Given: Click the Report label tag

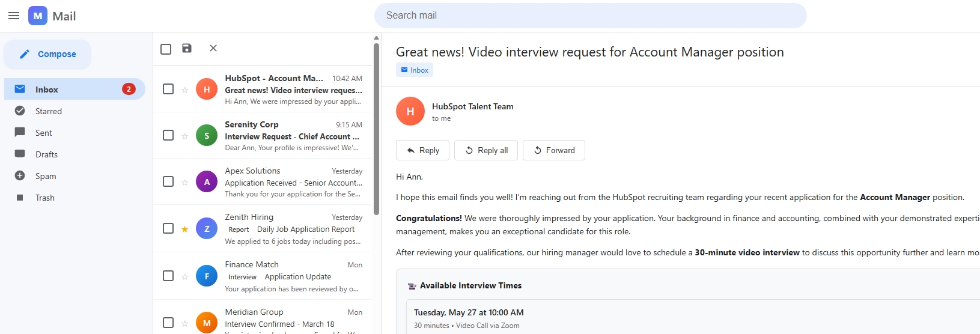Looking at the screenshot, I should click(x=239, y=229).
